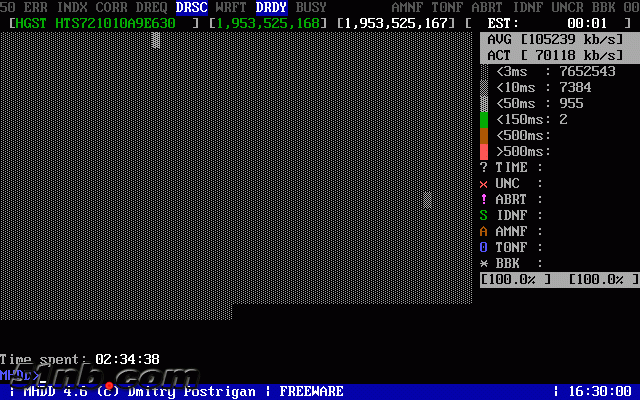Click the ERR status flag
Viewport: 640px width, 400px height.
pyautogui.click(x=36, y=7)
